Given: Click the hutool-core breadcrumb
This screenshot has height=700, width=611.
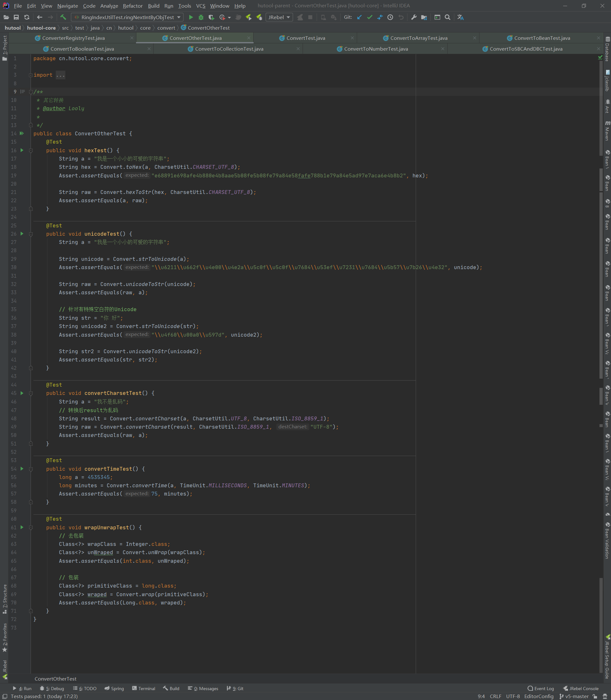Looking at the screenshot, I should (x=41, y=28).
